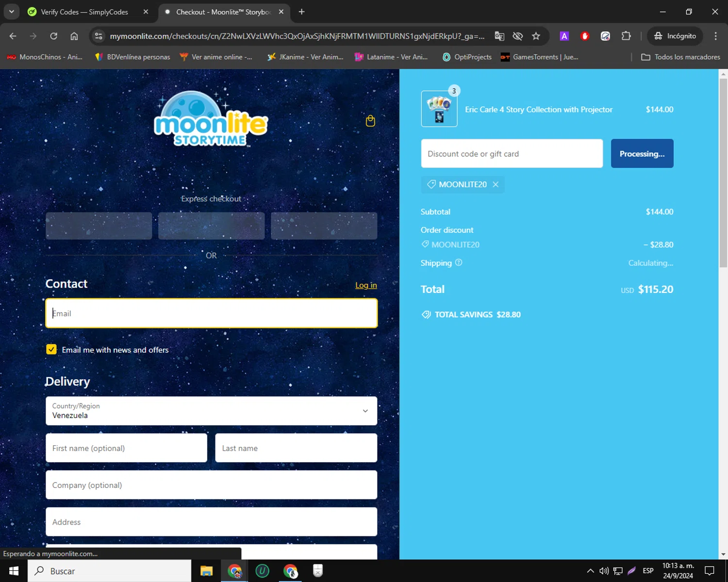Viewport: 728px width, 582px height.
Task: Click the Eric Carle product thumbnail
Action: tap(439, 109)
